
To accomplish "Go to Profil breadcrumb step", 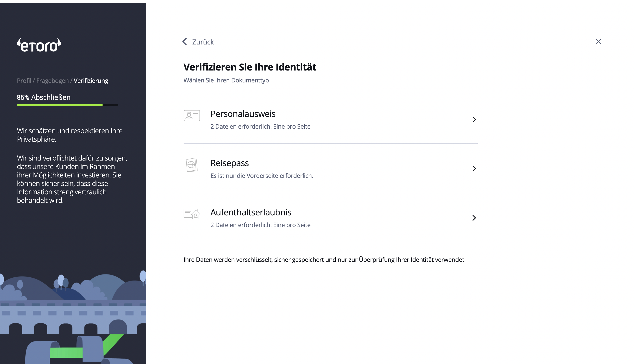I will click(24, 81).
